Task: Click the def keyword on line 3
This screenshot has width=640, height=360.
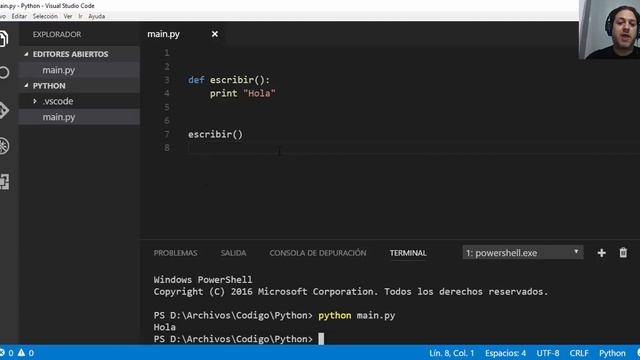Action: [x=196, y=80]
